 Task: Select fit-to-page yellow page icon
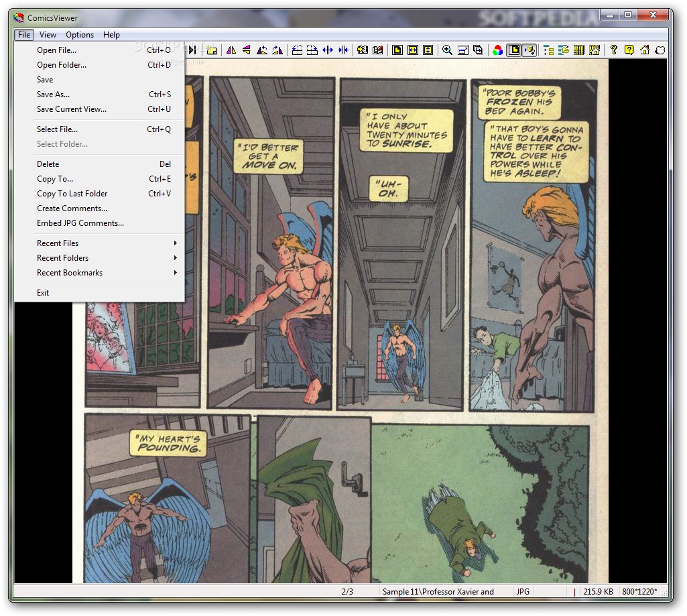(397, 50)
